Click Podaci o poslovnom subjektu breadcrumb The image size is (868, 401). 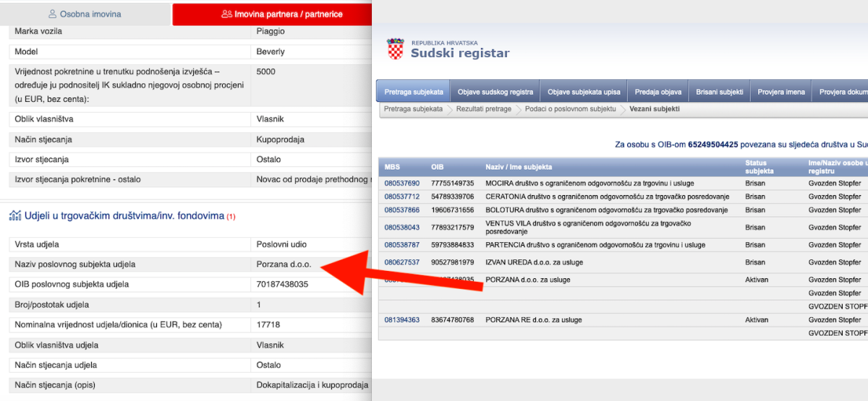pos(570,109)
